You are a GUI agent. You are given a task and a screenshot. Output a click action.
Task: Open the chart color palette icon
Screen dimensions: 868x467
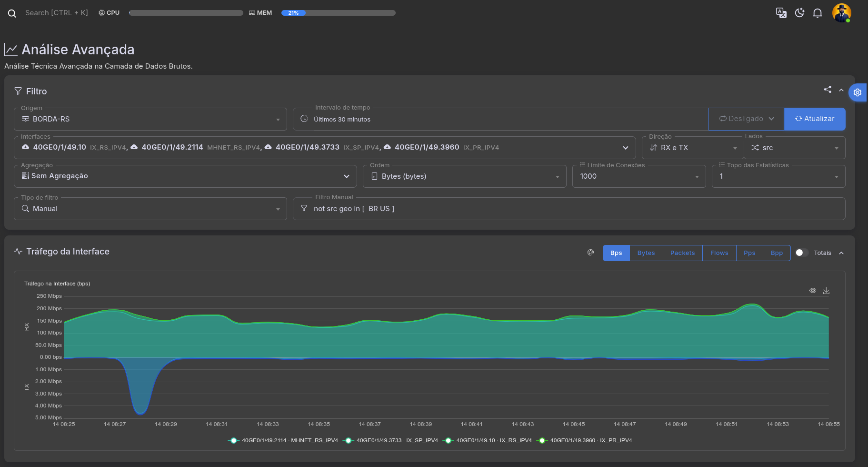pos(590,253)
